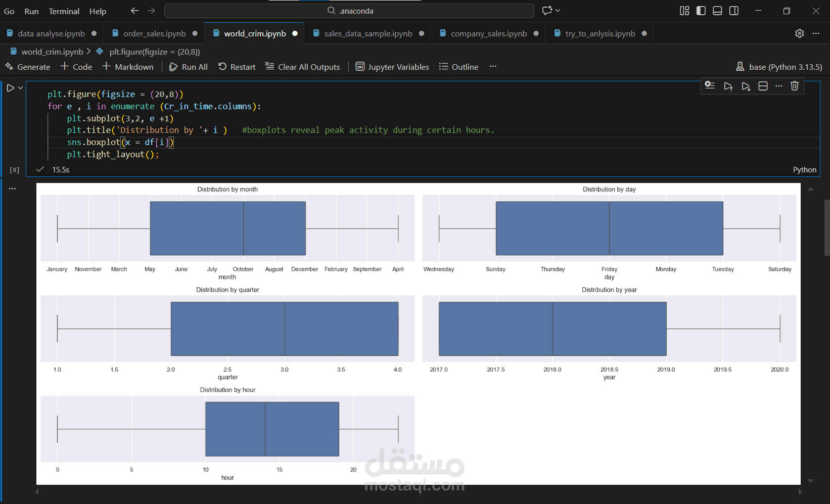The width and height of the screenshot is (830, 504).
Task: Close the unsaved try_to_anlysis.ipynb tab dot
Action: pyautogui.click(x=644, y=33)
